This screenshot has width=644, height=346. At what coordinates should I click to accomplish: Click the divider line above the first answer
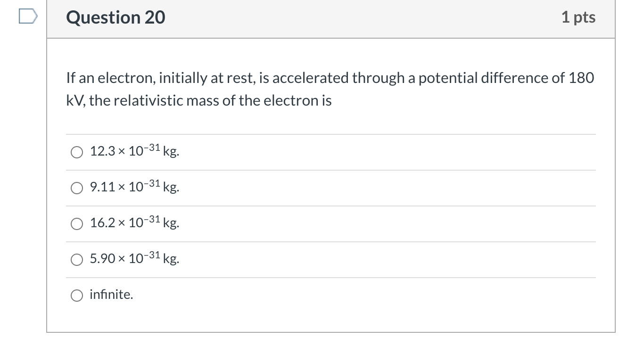tap(330, 134)
